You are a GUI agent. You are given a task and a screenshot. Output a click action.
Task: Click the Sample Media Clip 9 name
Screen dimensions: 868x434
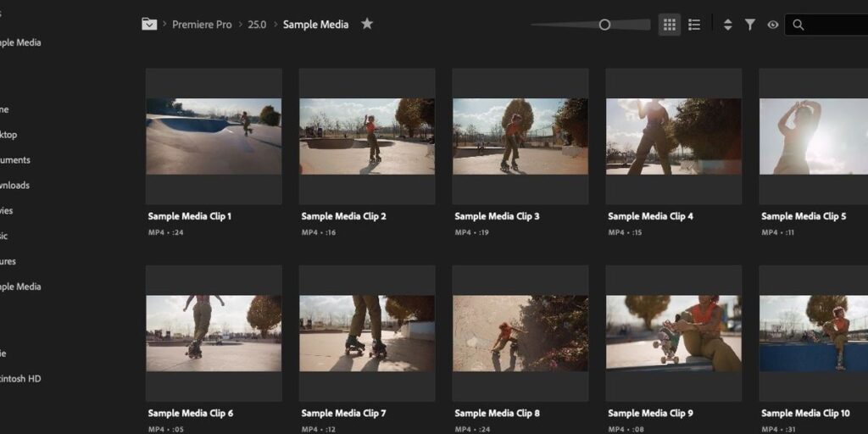[x=650, y=414]
